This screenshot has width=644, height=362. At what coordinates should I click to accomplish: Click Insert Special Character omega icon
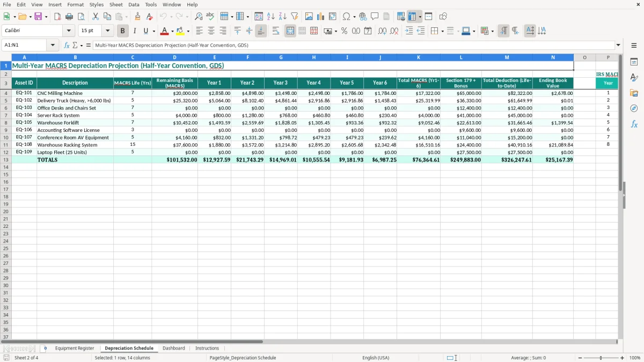[346, 17]
